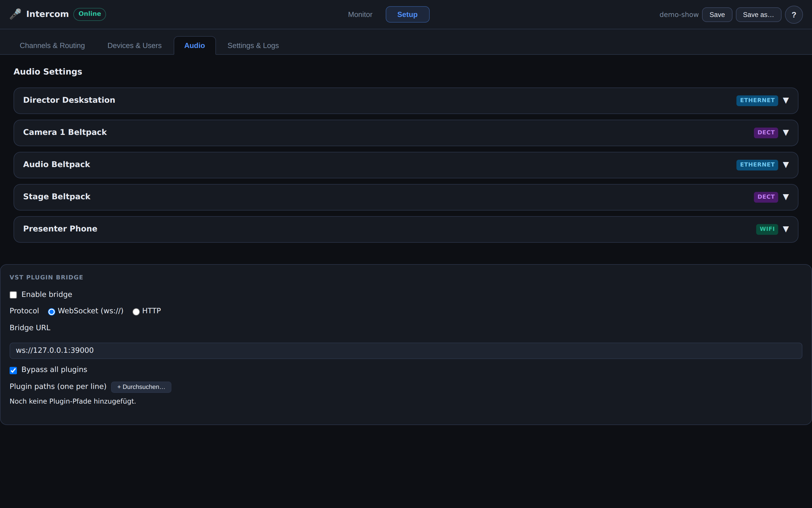Click the Save as… button
The height and width of the screenshot is (508, 812).
click(x=758, y=15)
